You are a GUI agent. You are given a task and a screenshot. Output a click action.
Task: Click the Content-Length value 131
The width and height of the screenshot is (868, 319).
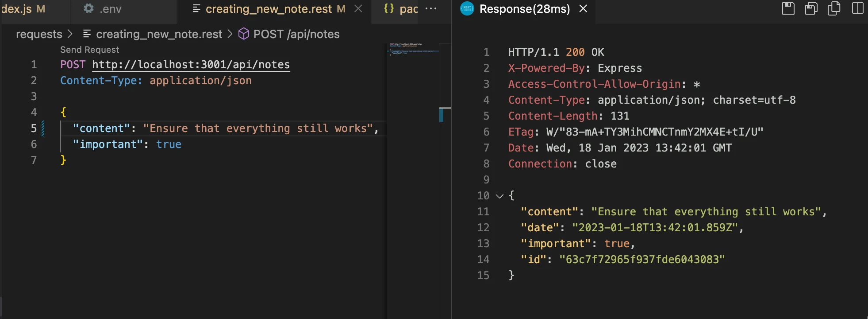tap(620, 116)
